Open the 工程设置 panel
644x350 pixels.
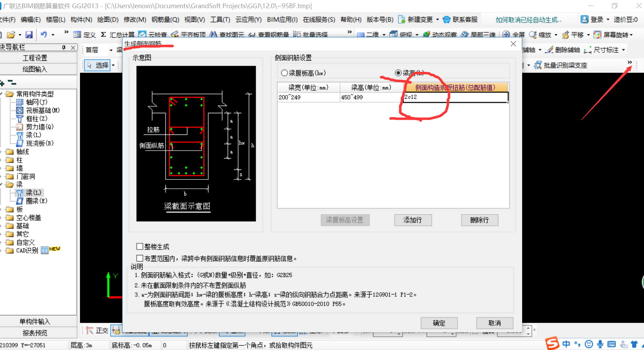point(35,58)
